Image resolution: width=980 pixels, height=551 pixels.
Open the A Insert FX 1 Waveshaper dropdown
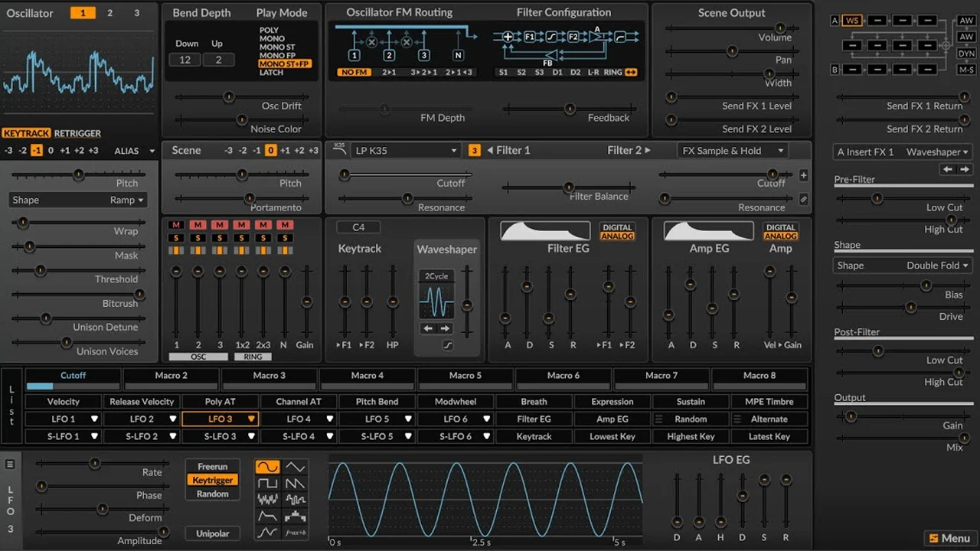pos(902,152)
